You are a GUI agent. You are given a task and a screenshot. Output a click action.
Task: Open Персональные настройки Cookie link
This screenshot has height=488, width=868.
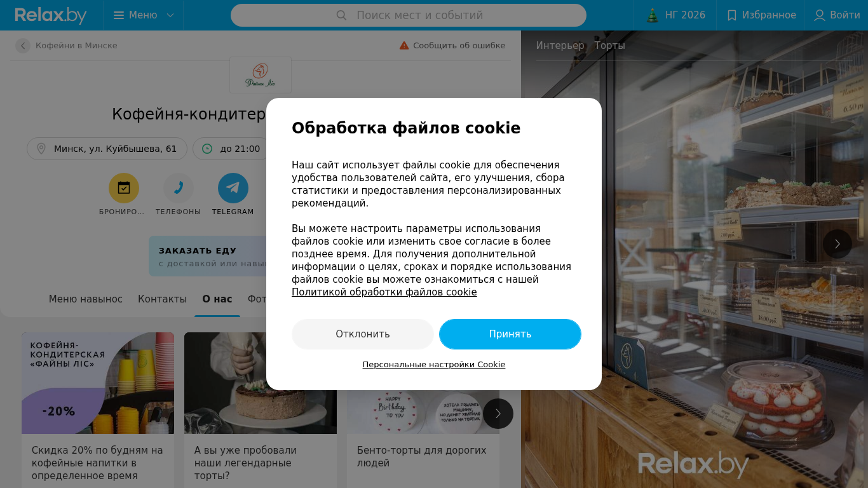click(x=434, y=365)
